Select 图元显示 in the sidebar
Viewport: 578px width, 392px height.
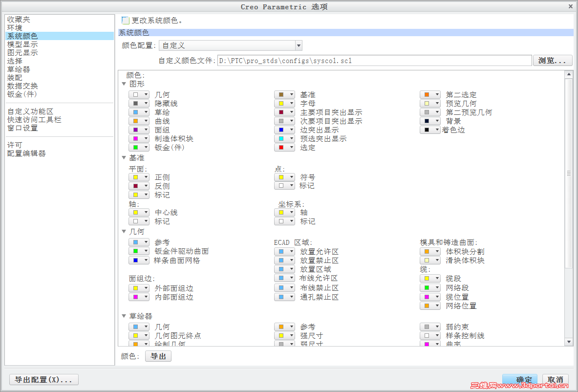[22, 52]
